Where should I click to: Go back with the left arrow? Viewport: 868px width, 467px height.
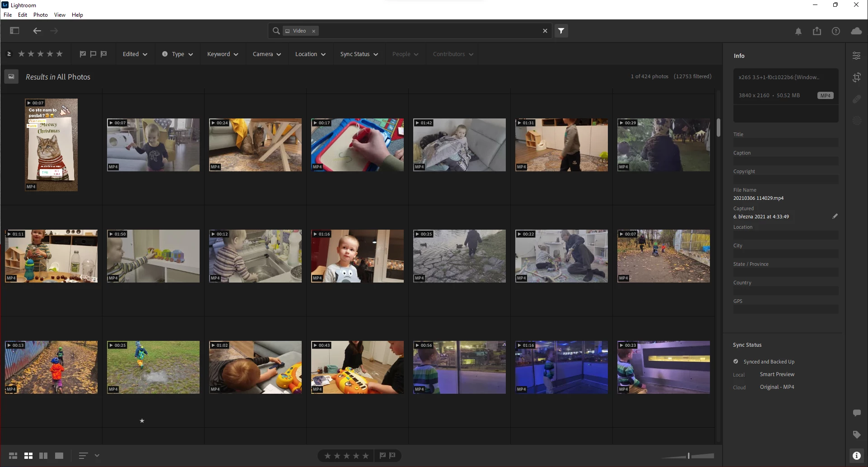(x=37, y=31)
